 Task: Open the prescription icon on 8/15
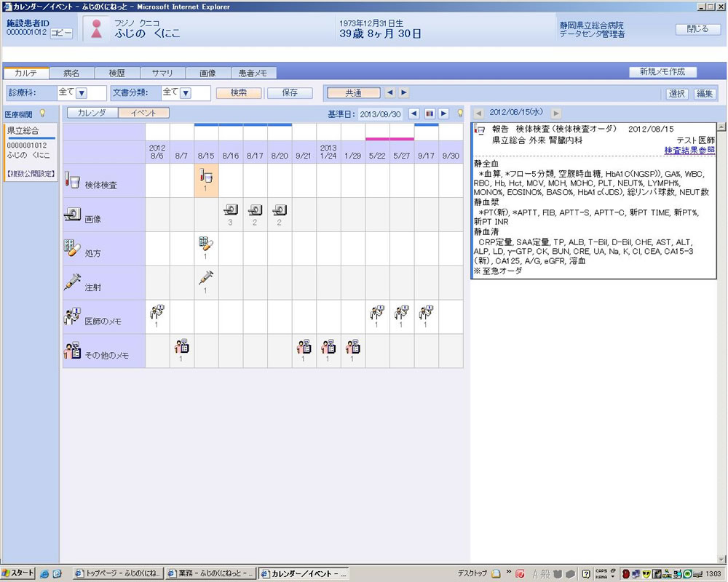(206, 245)
